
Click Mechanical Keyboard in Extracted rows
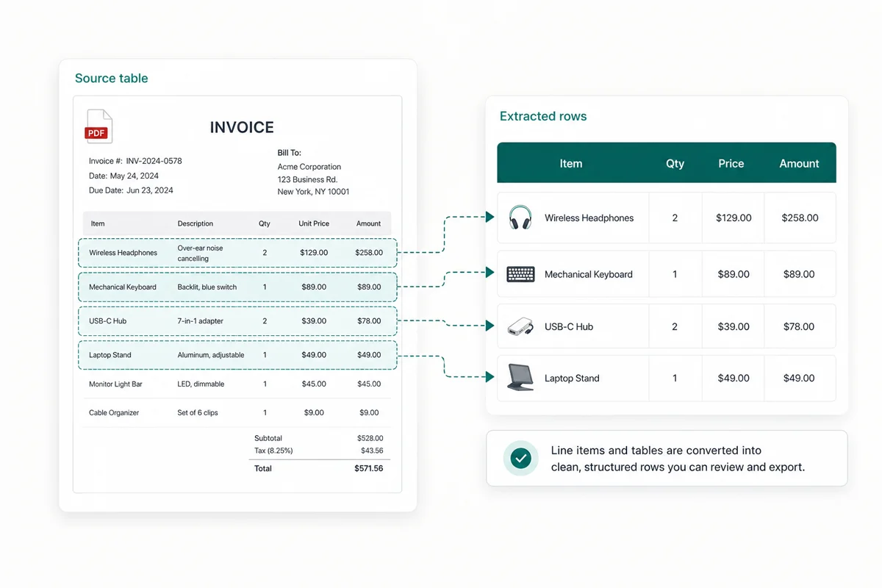pyautogui.click(x=589, y=274)
